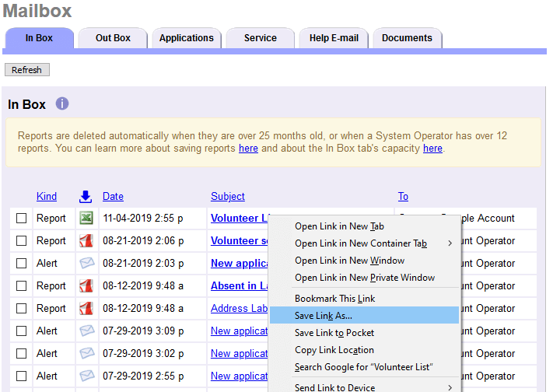Open Excel file icon for 11-04-2019 report
Viewport: 560px width, 392px height.
pos(86,218)
